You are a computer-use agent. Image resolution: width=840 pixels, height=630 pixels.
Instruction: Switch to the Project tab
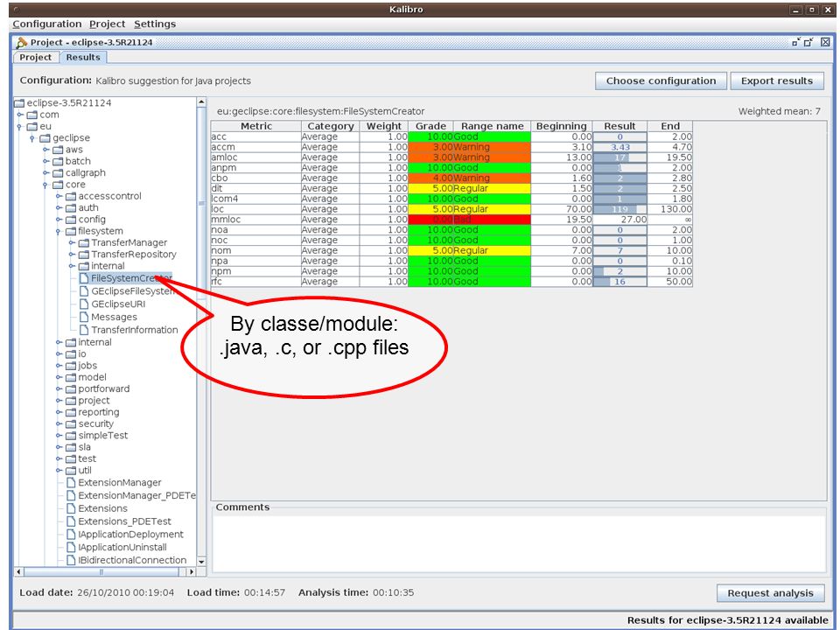pyautogui.click(x=35, y=58)
